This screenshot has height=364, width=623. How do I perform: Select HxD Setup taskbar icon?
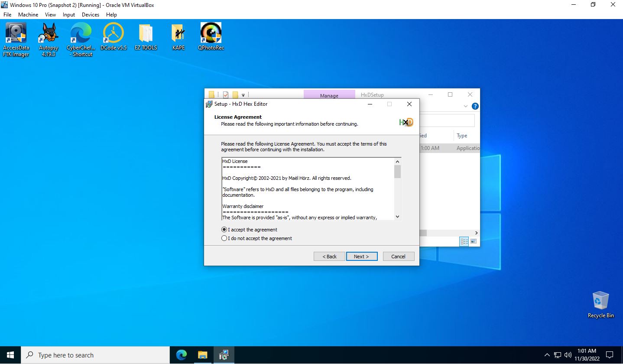tap(224, 355)
